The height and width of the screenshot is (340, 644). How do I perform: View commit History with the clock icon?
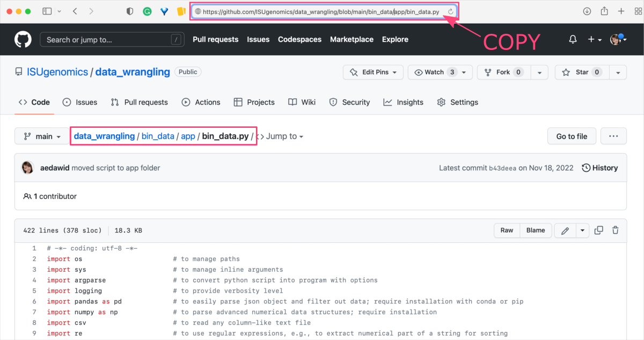click(x=599, y=168)
